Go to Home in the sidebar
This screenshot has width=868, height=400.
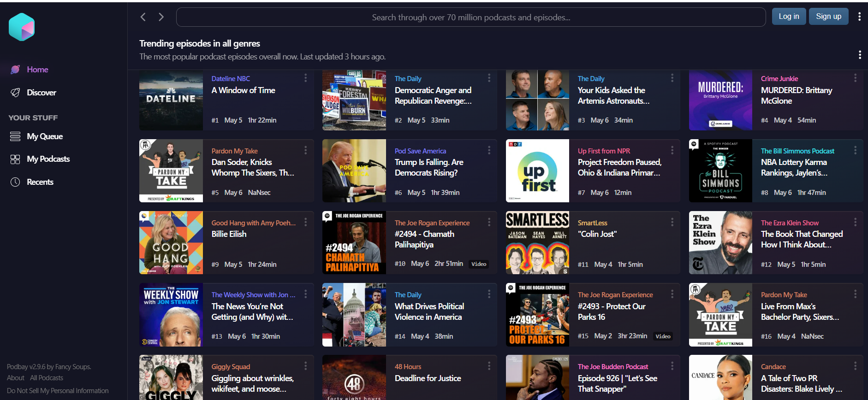[x=30, y=70]
